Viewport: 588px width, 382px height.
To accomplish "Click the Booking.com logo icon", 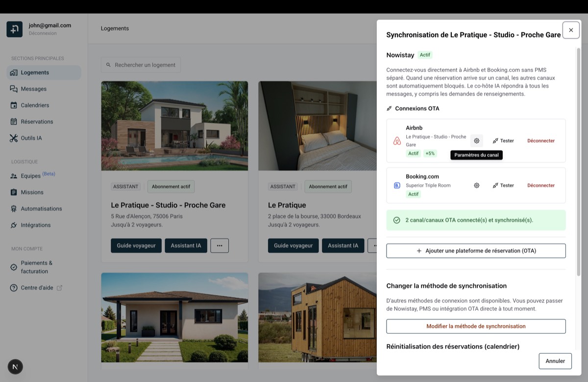I will coord(397,185).
